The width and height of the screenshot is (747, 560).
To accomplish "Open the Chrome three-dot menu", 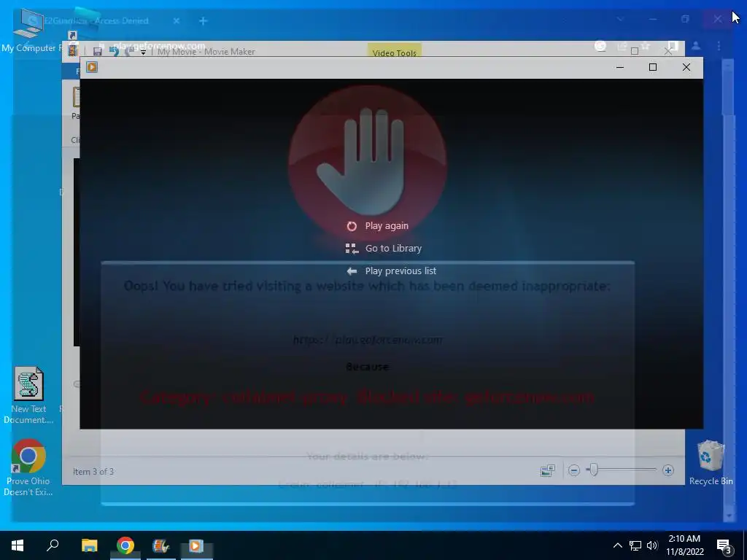I will click(x=719, y=46).
